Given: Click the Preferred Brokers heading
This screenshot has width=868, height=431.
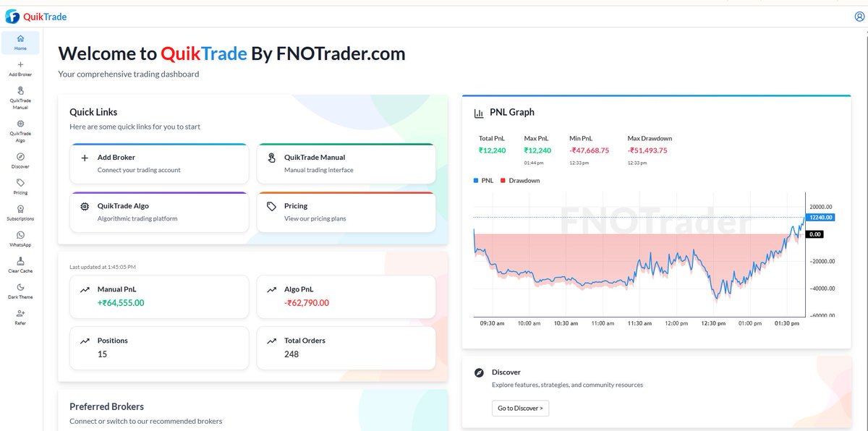Looking at the screenshot, I should coord(106,406).
